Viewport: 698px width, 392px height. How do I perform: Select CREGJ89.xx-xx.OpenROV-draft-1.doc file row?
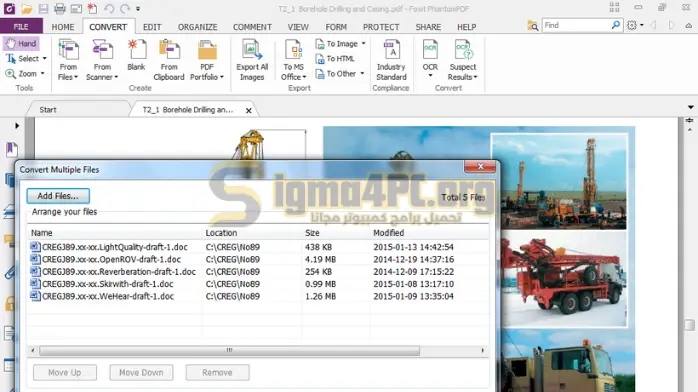point(258,259)
